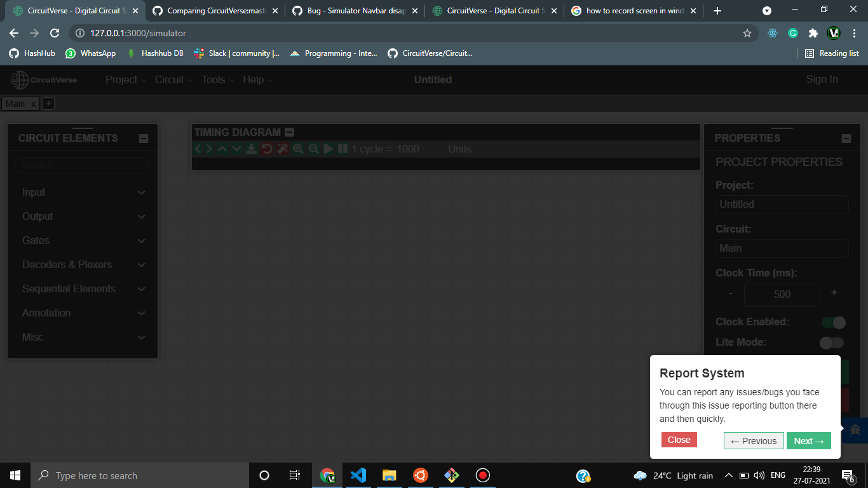
Task: Switch to the Comparing CircuitVerse:master browser tab
Action: (x=215, y=11)
